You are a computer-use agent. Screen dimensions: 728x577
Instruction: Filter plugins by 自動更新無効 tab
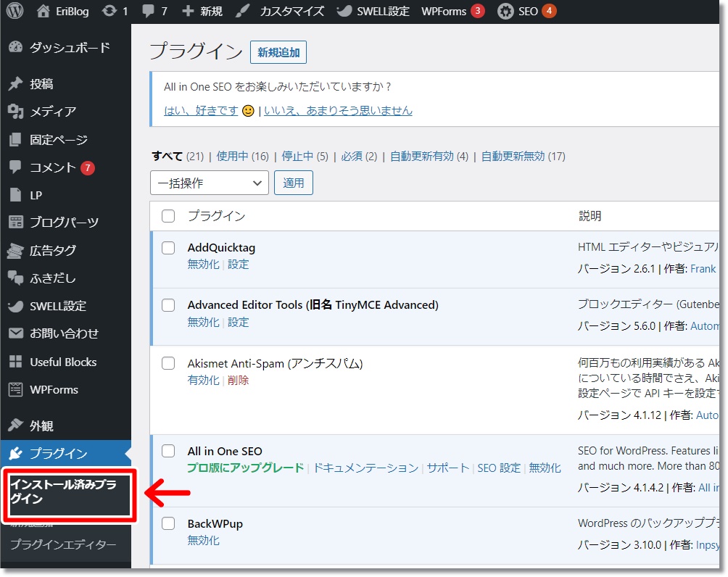pos(513,157)
